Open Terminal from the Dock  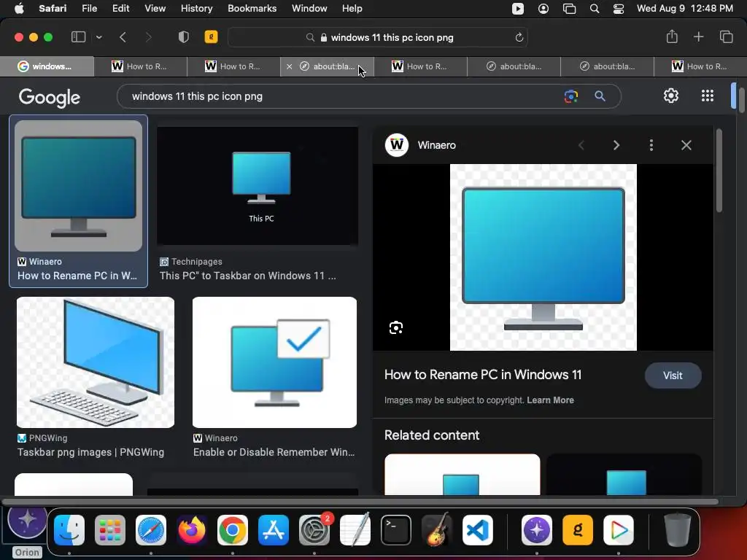coord(396,530)
